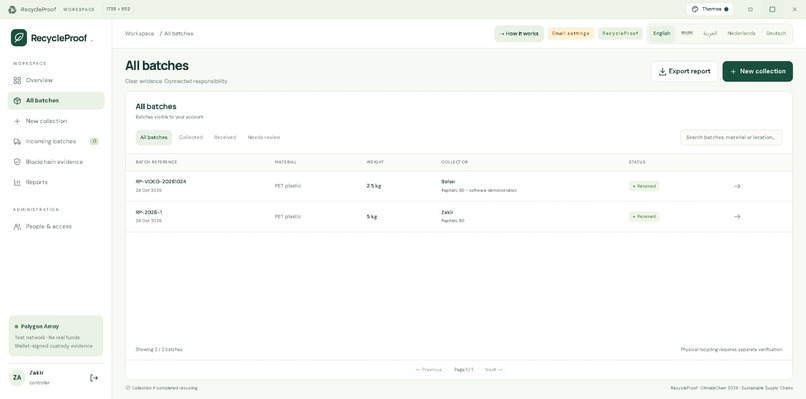
Task: Select the Needs review filter tab
Action: click(264, 137)
